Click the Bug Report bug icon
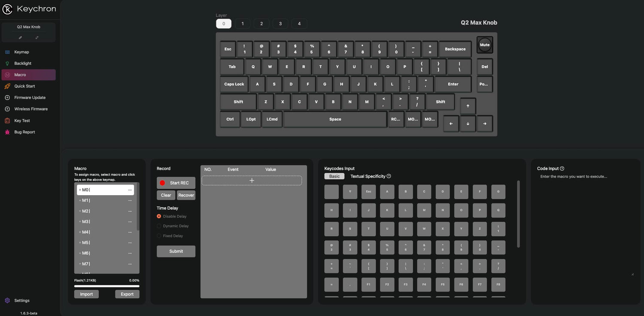Screen dimensions: 644x316 click(7, 132)
